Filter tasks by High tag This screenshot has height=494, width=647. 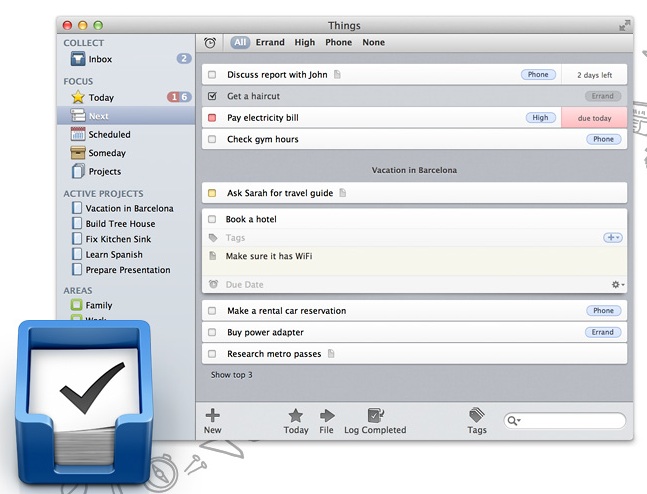[305, 42]
